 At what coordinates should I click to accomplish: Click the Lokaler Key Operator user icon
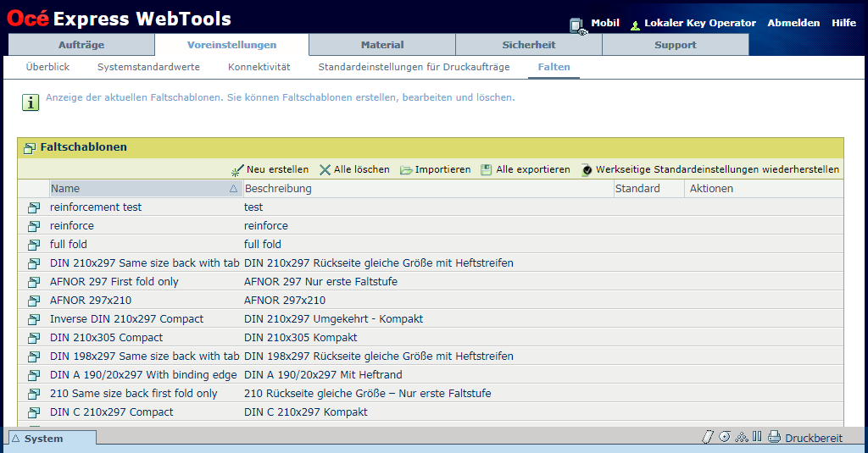635,25
